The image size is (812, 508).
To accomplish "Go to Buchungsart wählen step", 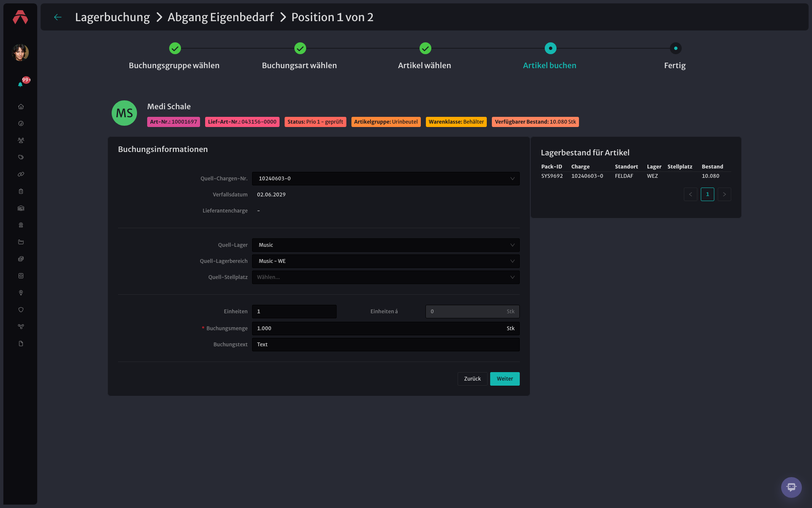I will 299,57.
